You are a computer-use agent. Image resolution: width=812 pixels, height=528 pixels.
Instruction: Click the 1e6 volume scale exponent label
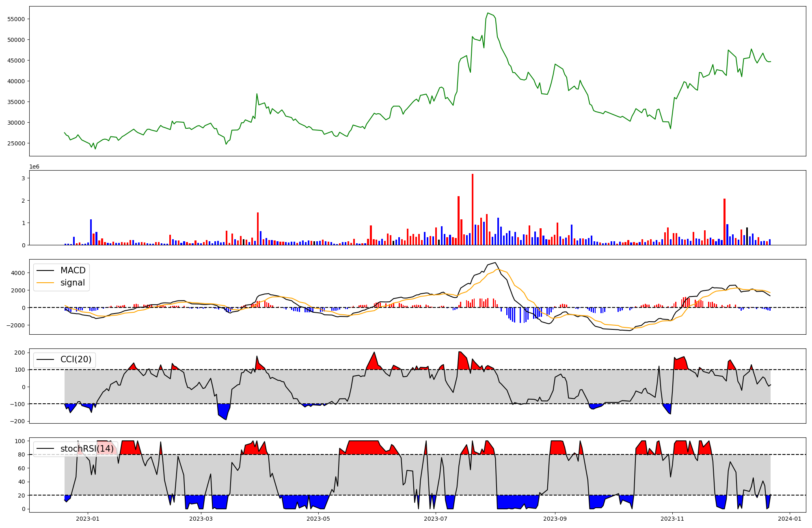[x=34, y=167]
